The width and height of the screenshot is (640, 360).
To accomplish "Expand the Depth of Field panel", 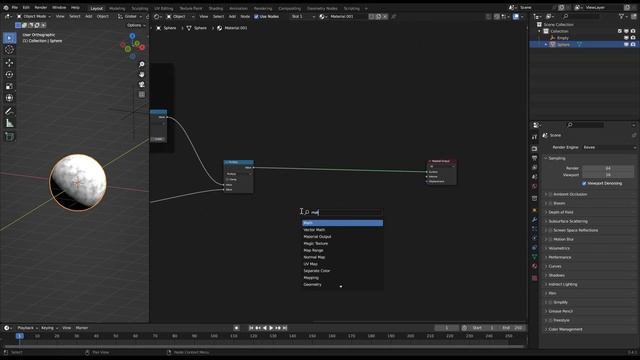I will (560, 212).
